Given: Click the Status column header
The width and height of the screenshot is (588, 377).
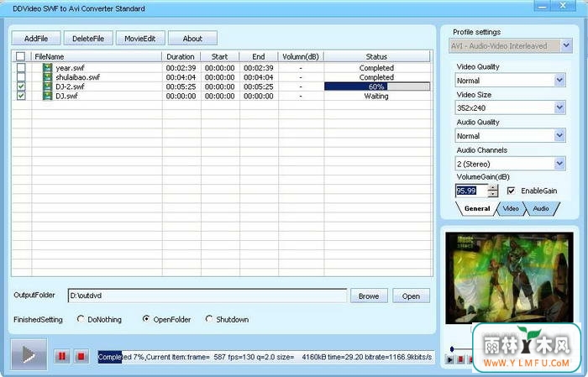Looking at the screenshot, I should (x=376, y=56).
